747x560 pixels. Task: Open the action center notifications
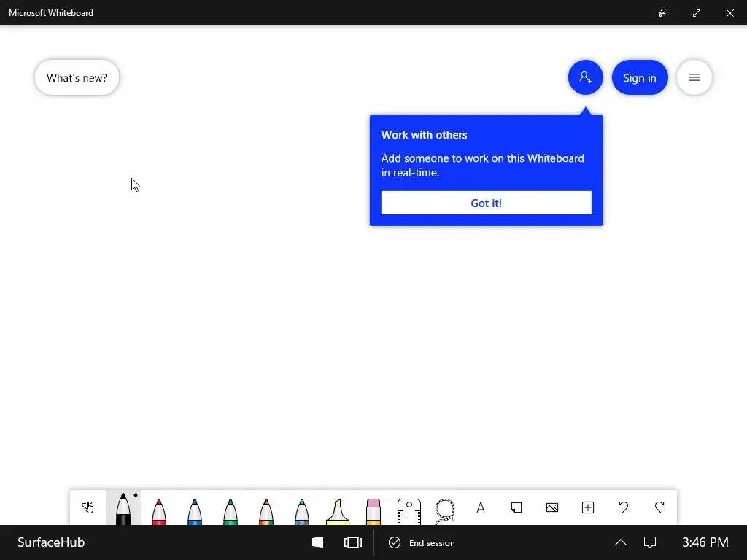tap(650, 542)
